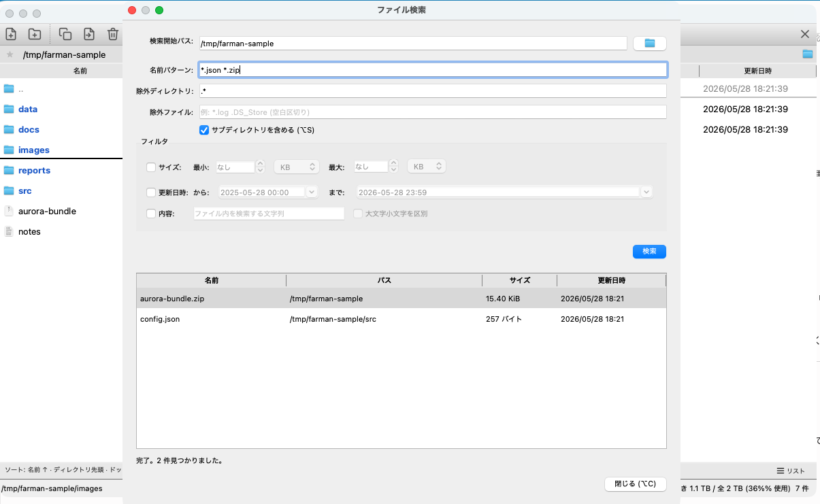Enable the 内容 filter checkbox
The height and width of the screenshot is (504, 820).
click(x=151, y=214)
